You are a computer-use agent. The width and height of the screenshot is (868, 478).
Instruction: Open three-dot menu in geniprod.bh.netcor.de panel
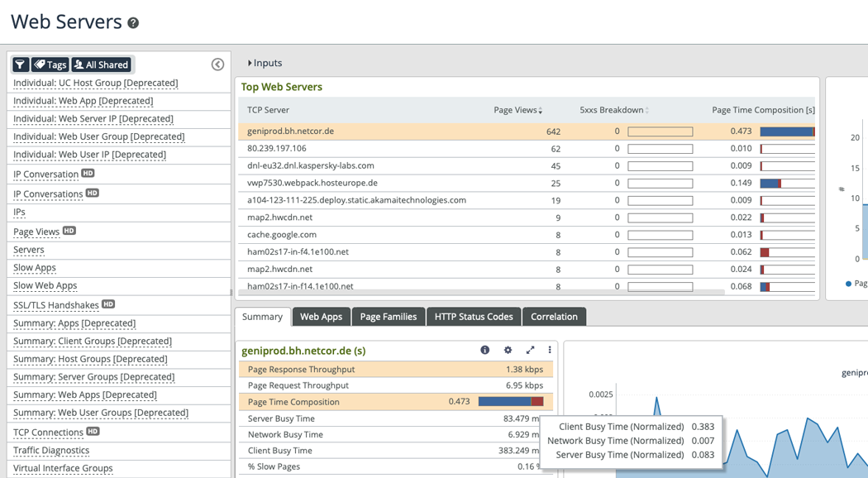(x=550, y=351)
